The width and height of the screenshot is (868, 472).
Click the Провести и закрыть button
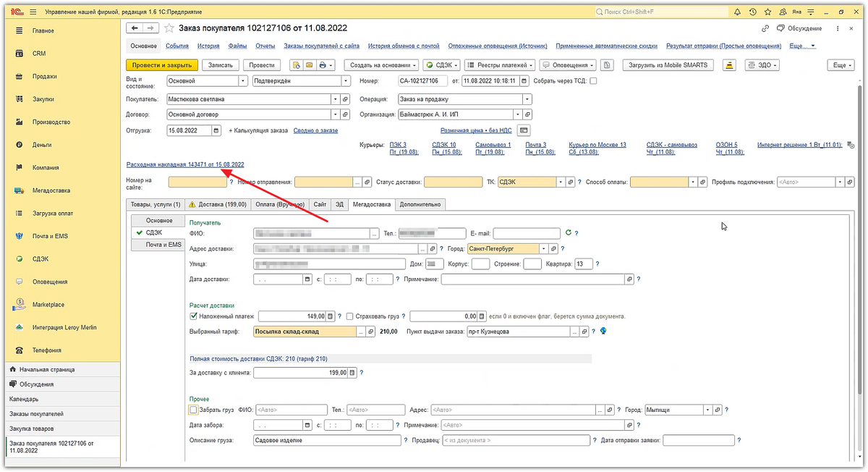pos(161,65)
